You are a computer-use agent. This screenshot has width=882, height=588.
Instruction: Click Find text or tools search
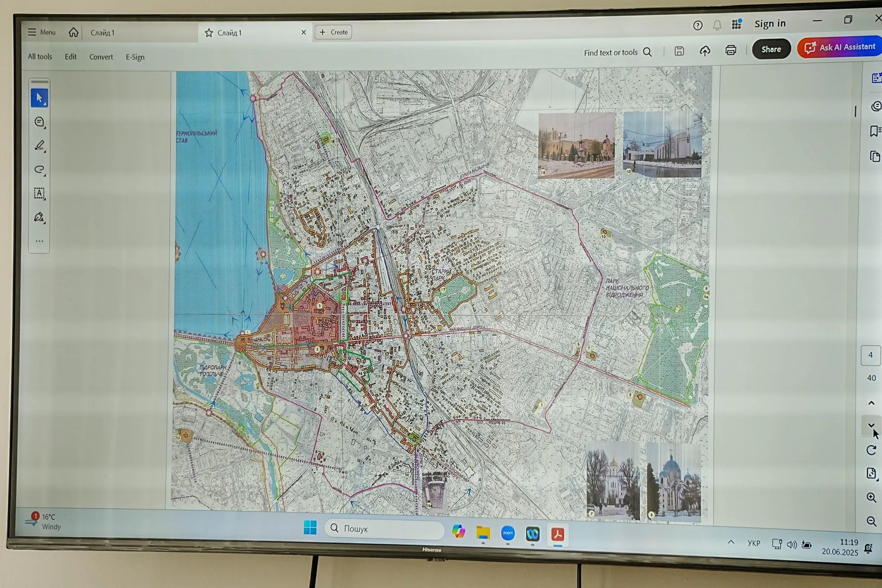[x=618, y=53]
